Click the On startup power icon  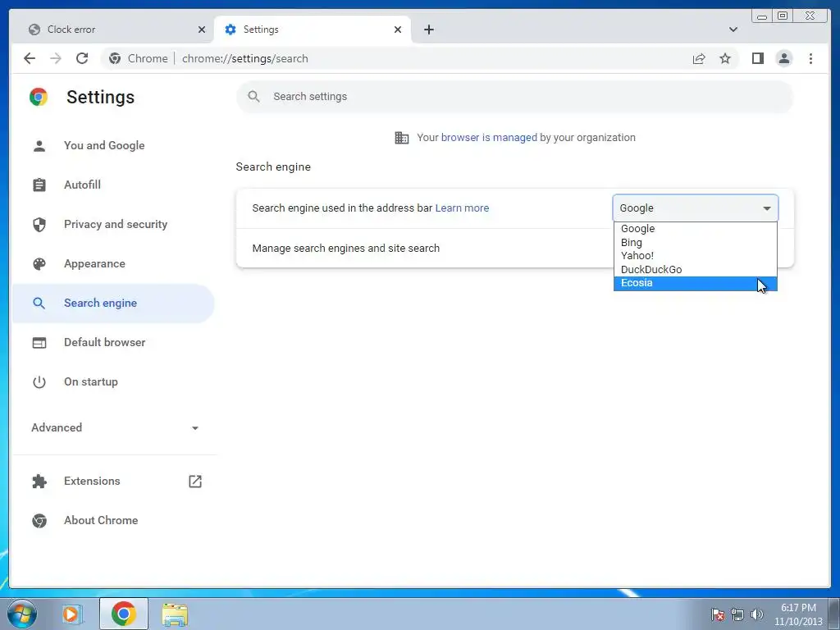(x=39, y=382)
